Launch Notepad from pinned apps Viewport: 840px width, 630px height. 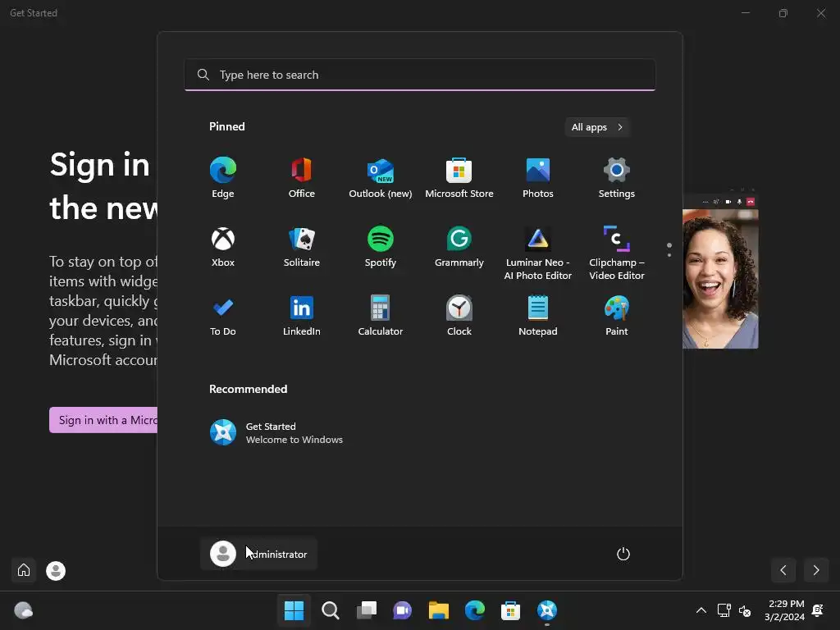(538, 316)
